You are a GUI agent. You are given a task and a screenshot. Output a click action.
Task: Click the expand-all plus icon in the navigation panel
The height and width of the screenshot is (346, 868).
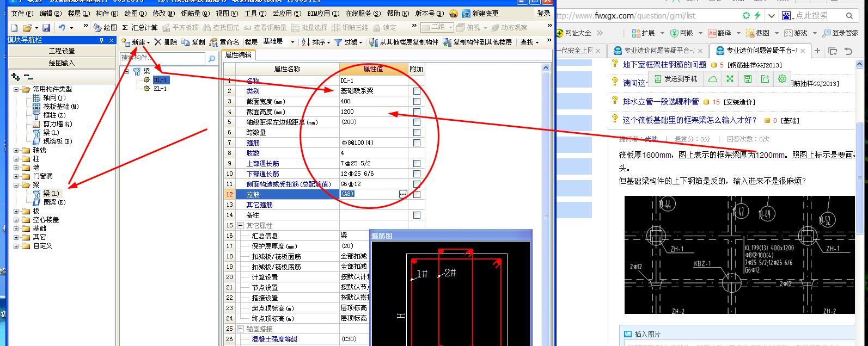click(15, 77)
